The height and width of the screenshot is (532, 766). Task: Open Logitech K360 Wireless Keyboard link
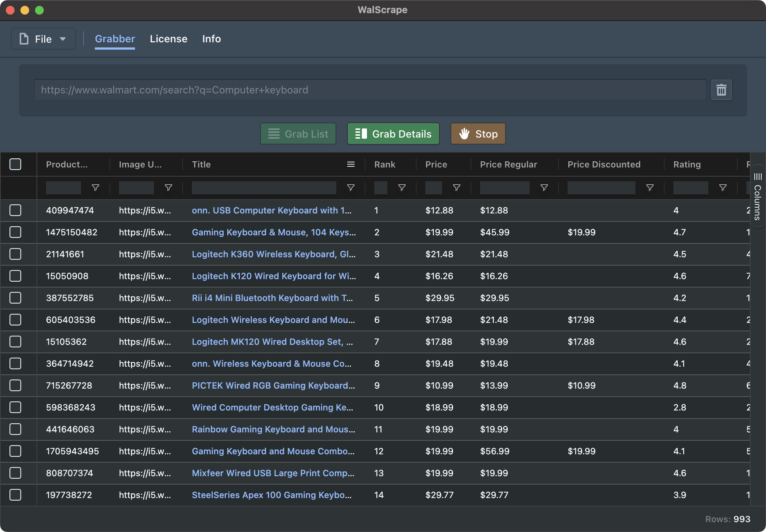click(274, 254)
